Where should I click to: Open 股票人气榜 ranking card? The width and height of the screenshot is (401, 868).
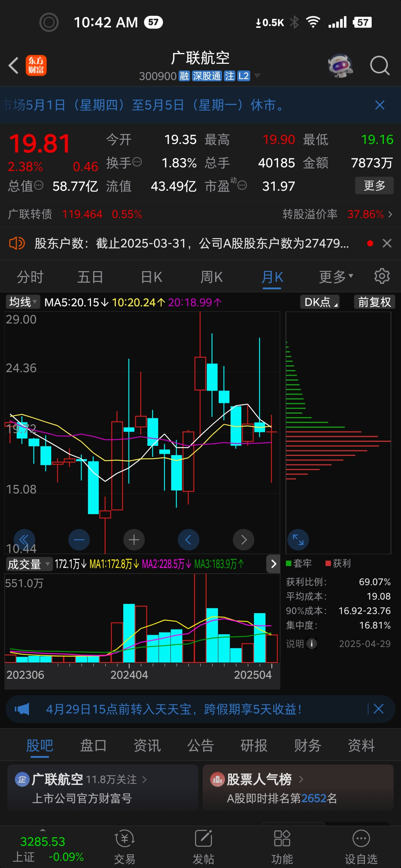pos(298,788)
